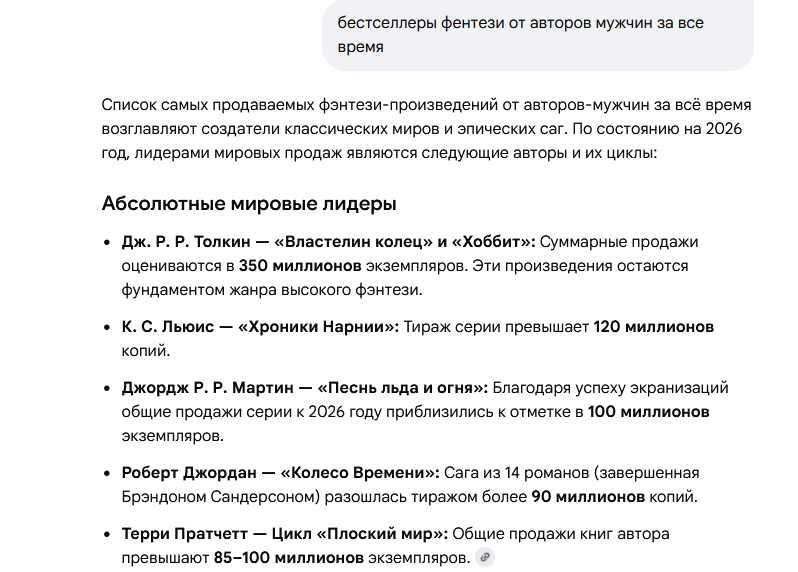Click the bullet point before Martin entry
Screen dimensions: 798x572
pyautogui.click(x=108, y=388)
